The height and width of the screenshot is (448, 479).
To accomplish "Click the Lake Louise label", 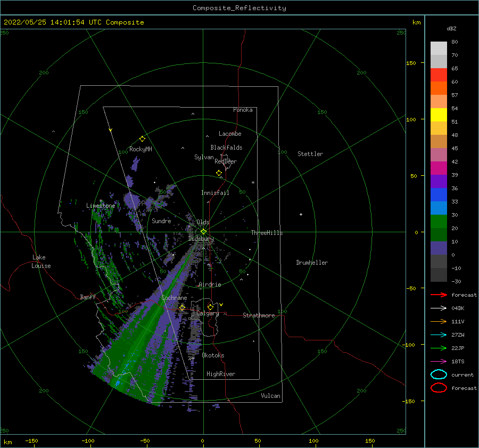I will (x=41, y=262).
